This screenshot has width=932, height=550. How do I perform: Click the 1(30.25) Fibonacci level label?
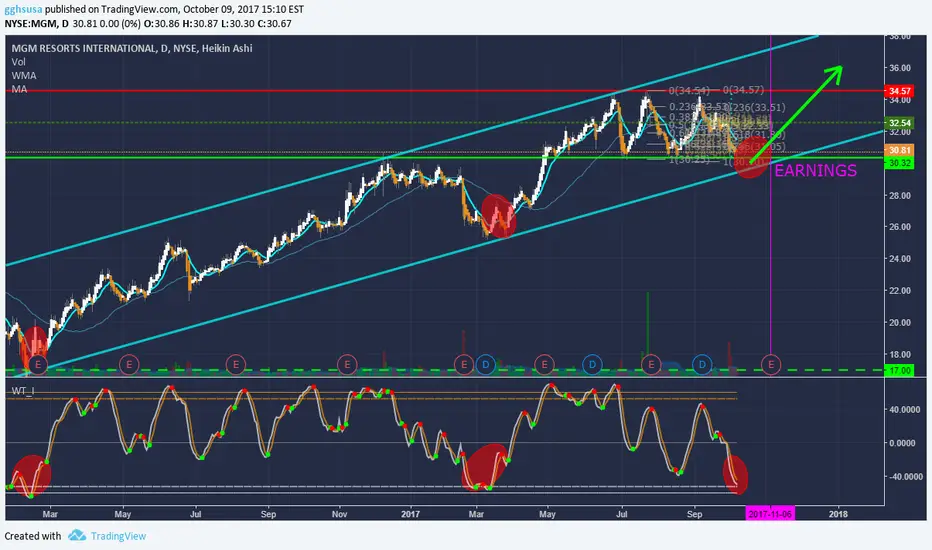[689, 160]
